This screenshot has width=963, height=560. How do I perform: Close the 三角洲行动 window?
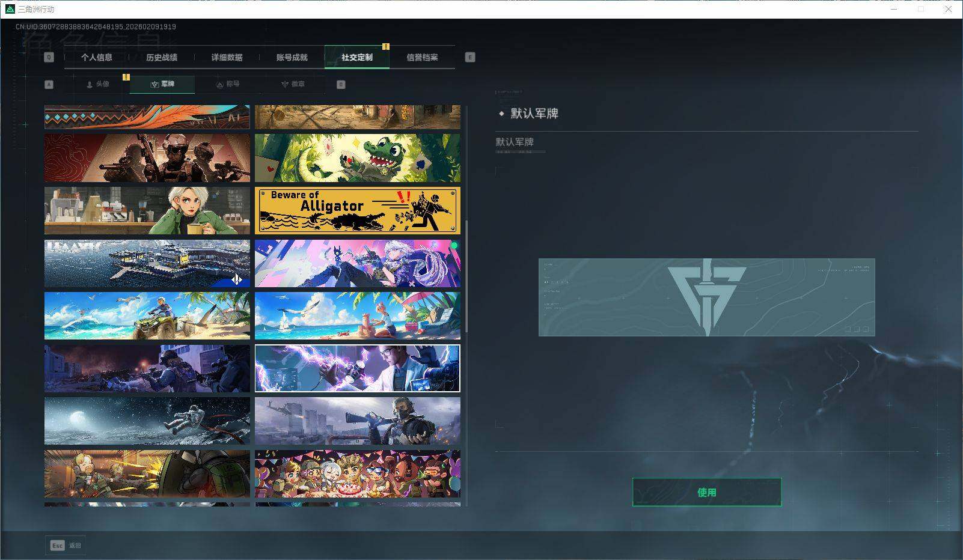coord(949,9)
